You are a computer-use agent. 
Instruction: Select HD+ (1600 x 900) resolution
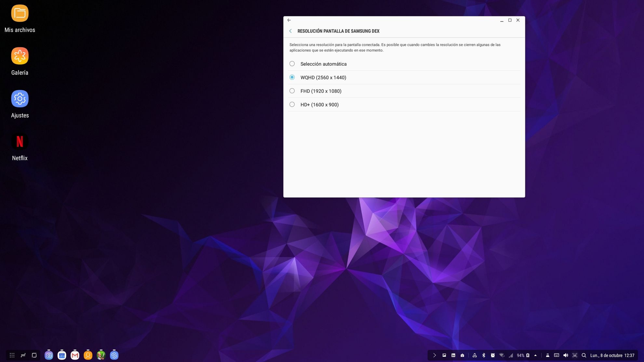click(404, 105)
